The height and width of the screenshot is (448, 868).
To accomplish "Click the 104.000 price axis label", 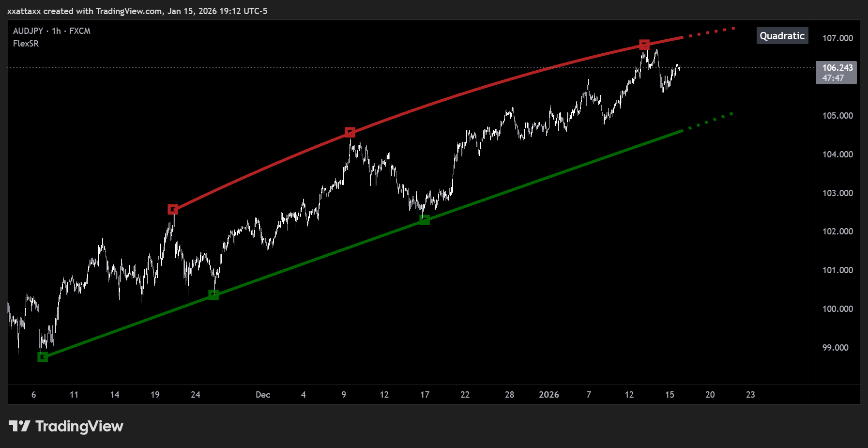I will [x=838, y=154].
